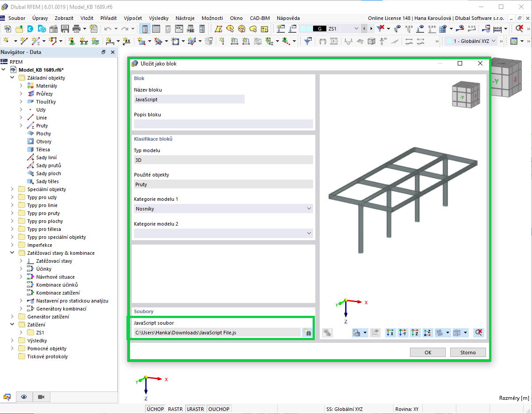The width and height of the screenshot is (532, 414).
Task: Set dialog preview to view in X direction
Action: [390, 333]
